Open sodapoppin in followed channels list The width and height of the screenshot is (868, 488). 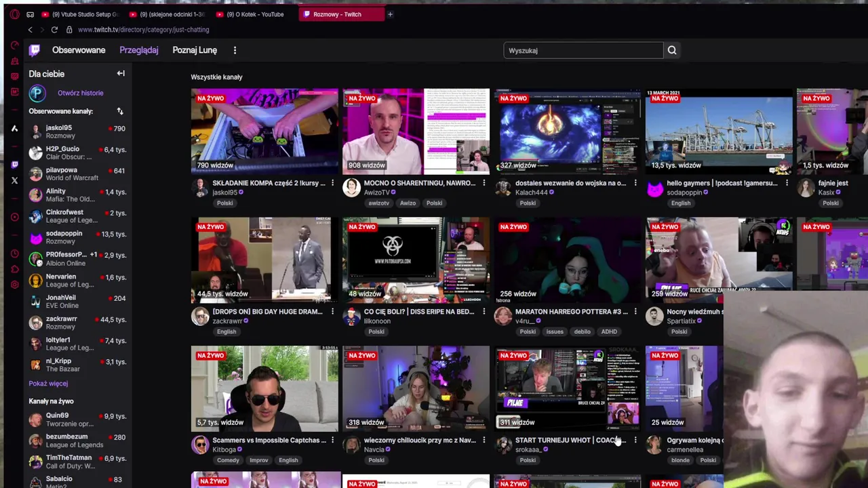[77, 237]
